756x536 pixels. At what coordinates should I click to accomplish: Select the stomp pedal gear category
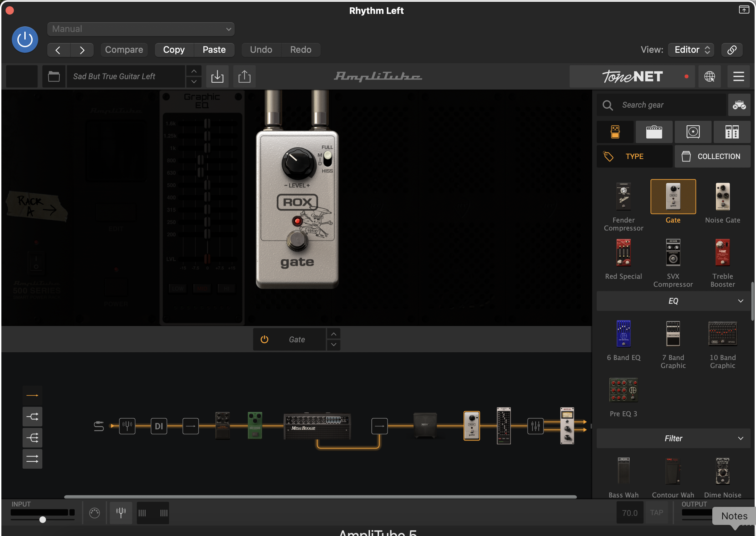pyautogui.click(x=615, y=132)
